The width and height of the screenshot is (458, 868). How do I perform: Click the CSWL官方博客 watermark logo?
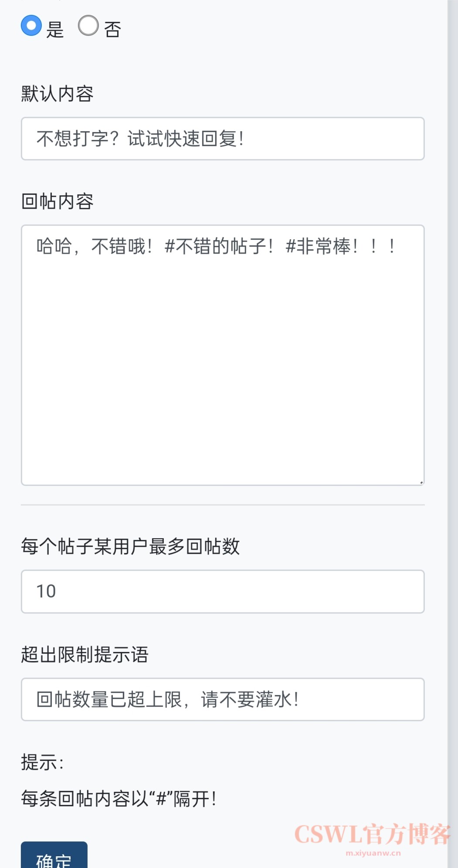(373, 834)
